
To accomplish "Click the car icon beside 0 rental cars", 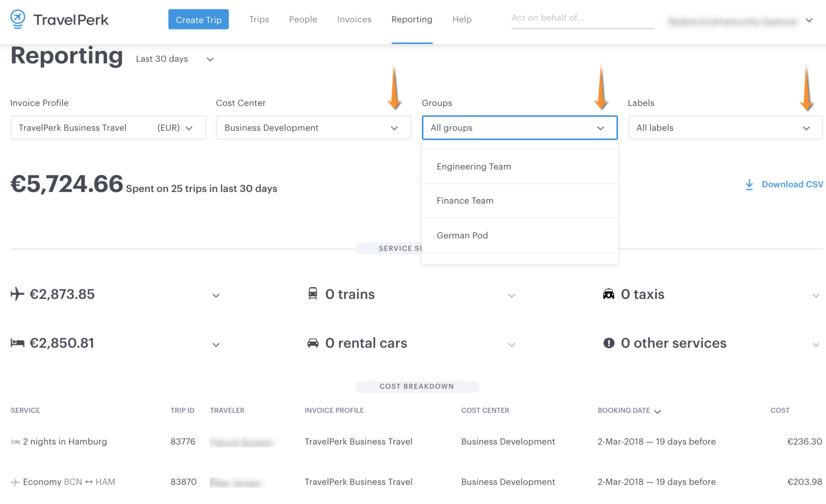I will pyautogui.click(x=313, y=343).
